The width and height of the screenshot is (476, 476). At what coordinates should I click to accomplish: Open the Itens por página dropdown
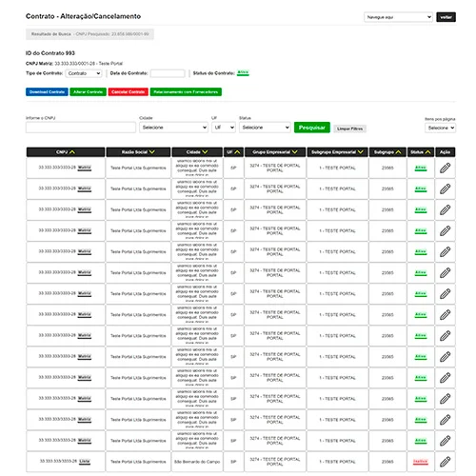[x=440, y=128]
